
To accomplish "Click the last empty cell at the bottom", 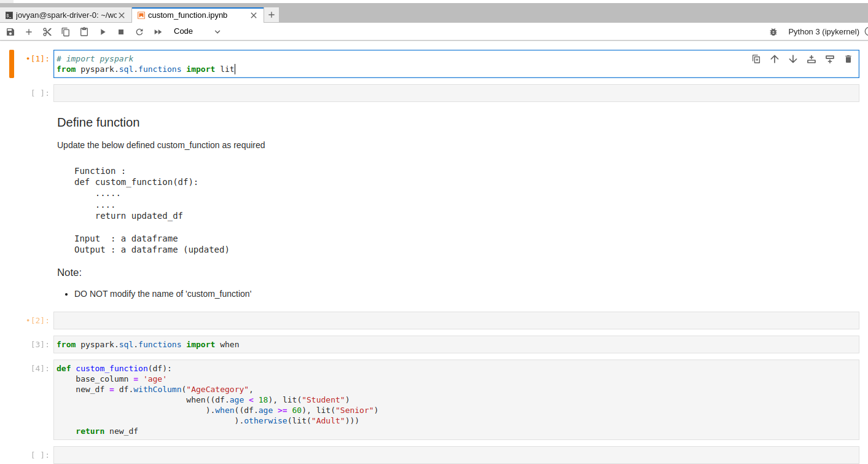I will (x=456, y=455).
